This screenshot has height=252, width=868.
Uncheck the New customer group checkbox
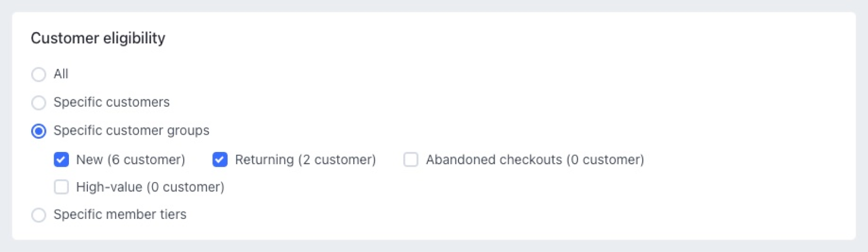tap(61, 160)
